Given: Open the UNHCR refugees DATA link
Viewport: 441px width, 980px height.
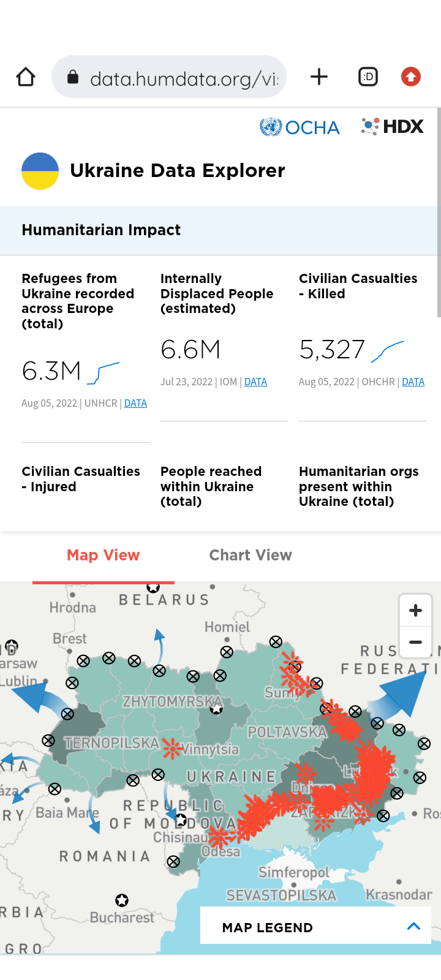Looking at the screenshot, I should [x=135, y=403].
